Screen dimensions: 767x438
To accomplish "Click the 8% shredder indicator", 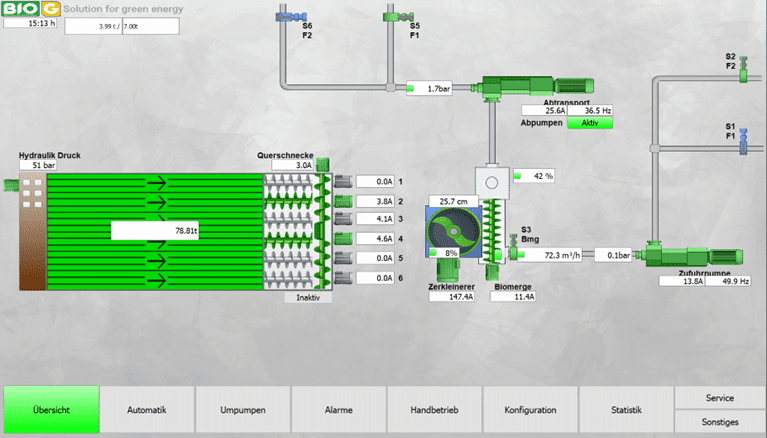I will click(x=444, y=253).
